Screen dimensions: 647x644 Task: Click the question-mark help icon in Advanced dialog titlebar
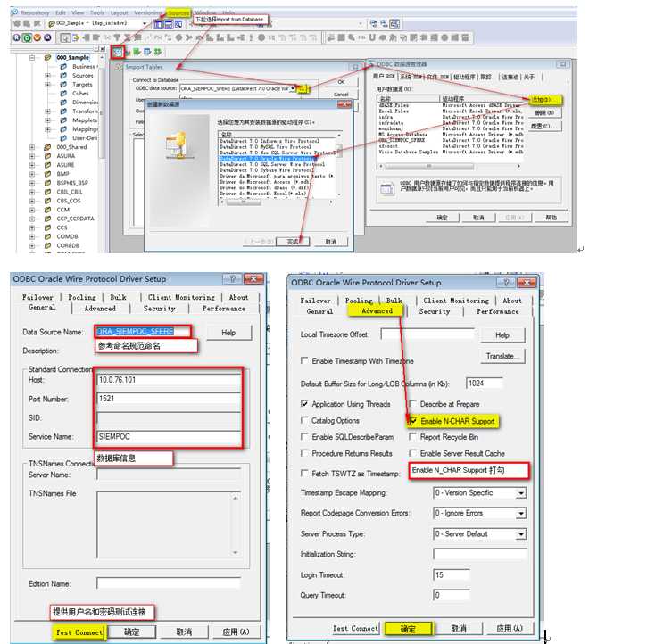[x=506, y=283]
